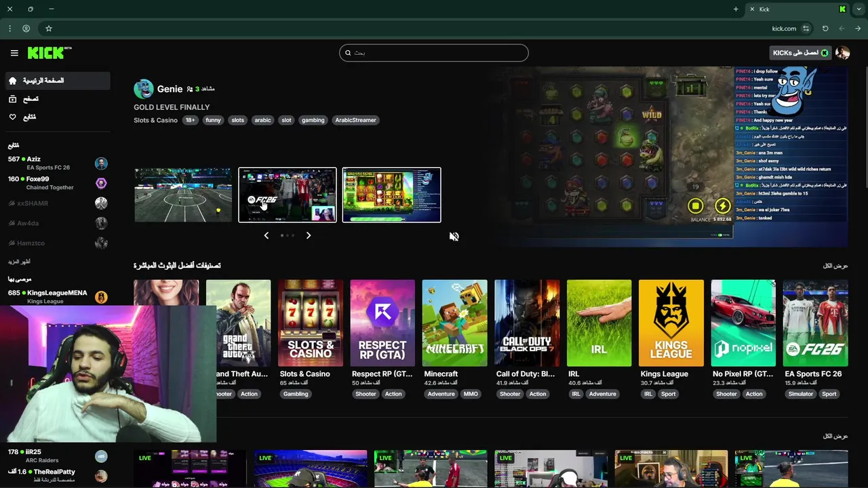
Task: Open No Pixel RP category card
Action: 743,323
